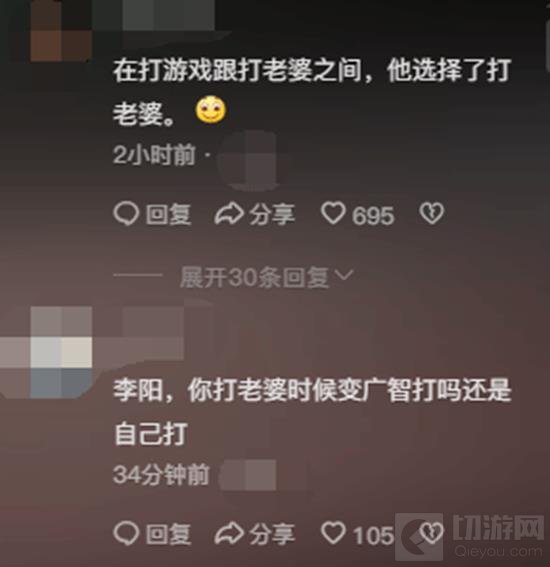Like the first comment with 695 likes
Viewport: 550px width, 567px height.
point(333,213)
